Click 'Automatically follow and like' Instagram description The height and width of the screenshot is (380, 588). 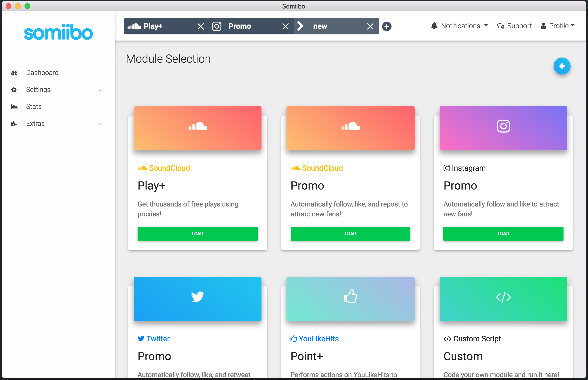point(501,209)
